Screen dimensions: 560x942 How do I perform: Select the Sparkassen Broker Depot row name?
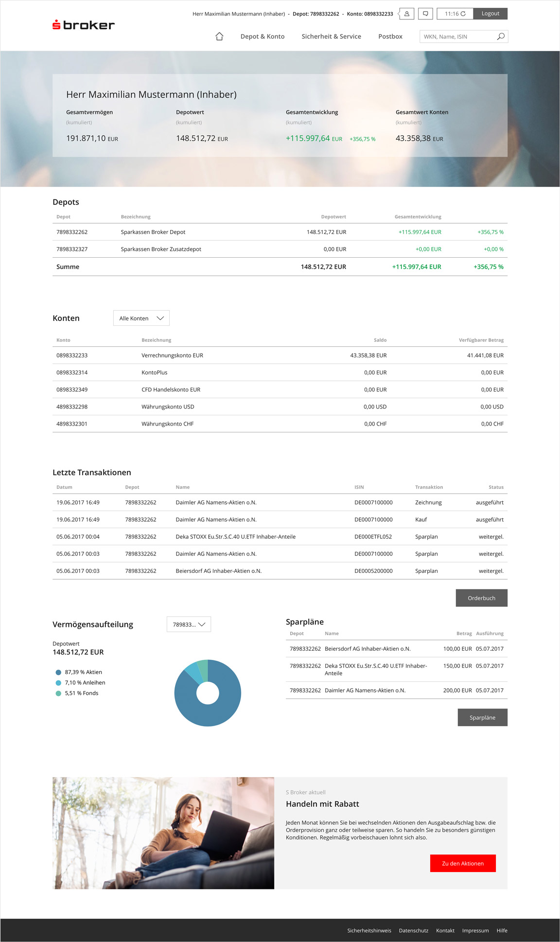point(153,232)
